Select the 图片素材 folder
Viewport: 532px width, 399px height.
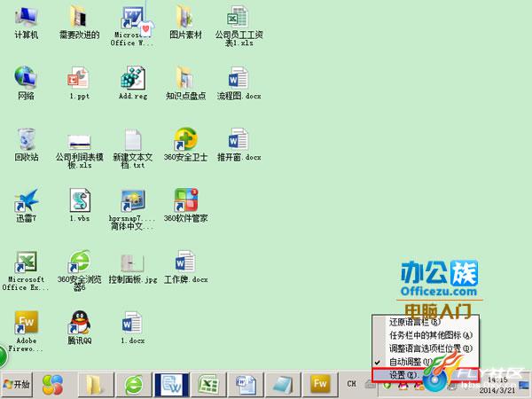pos(185,23)
